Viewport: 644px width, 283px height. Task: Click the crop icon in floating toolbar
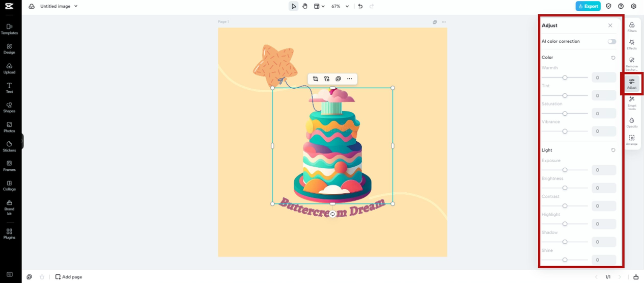click(316, 79)
